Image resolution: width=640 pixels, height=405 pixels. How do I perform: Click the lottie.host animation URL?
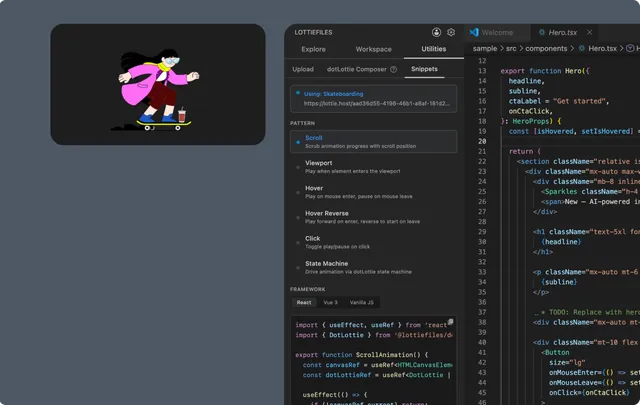tap(376, 104)
